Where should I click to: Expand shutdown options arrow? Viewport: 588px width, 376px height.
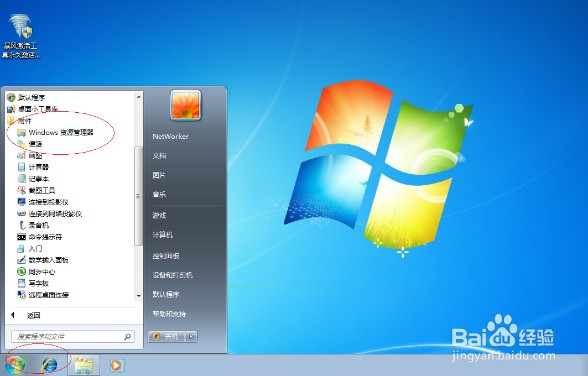coord(191,337)
